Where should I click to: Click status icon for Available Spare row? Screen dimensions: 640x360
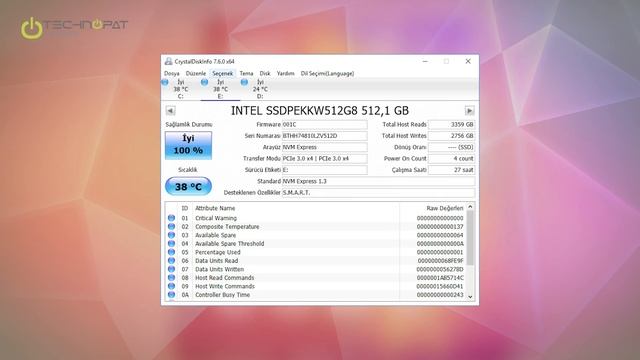click(x=171, y=235)
